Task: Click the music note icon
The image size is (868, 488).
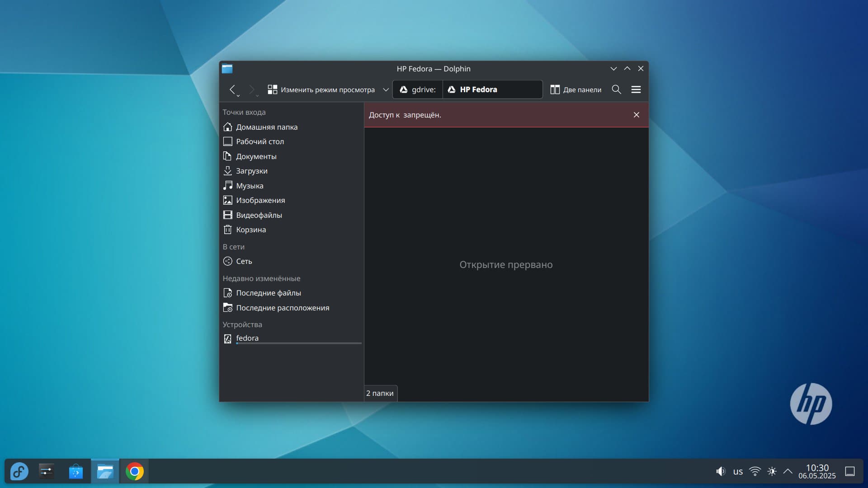Action: [227, 186]
